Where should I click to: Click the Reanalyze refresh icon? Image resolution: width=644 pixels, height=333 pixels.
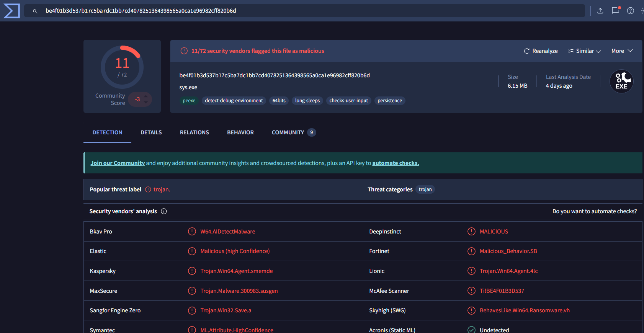coord(527,51)
